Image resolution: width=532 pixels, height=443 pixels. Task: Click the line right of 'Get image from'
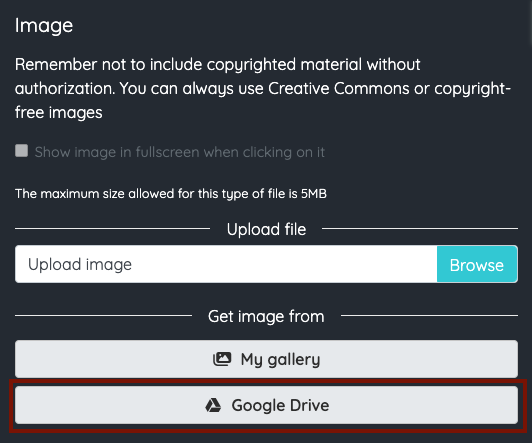(430, 316)
